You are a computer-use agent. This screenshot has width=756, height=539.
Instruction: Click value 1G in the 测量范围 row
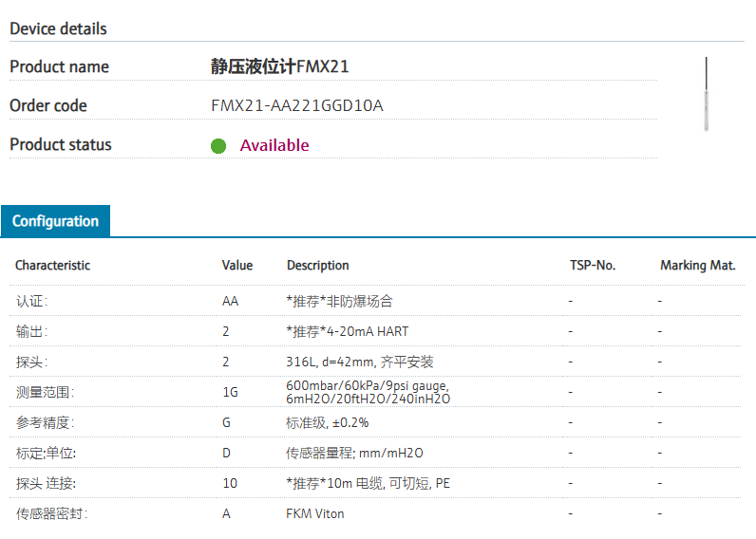coord(230,392)
